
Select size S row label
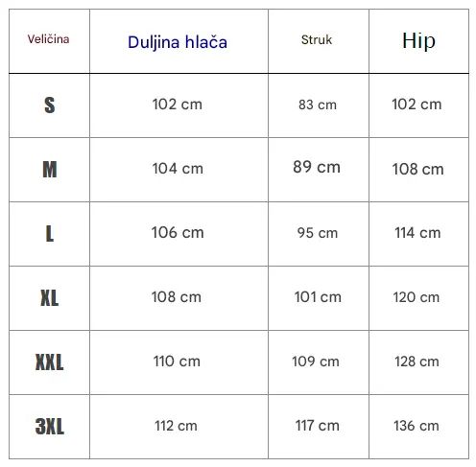(x=50, y=105)
